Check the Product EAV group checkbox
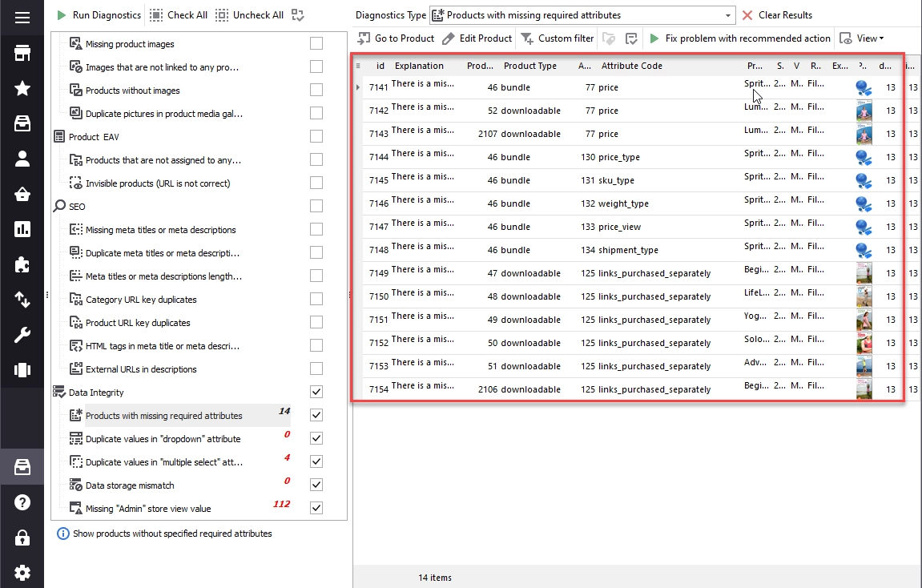Image resolution: width=922 pixels, height=588 pixels. coord(316,136)
